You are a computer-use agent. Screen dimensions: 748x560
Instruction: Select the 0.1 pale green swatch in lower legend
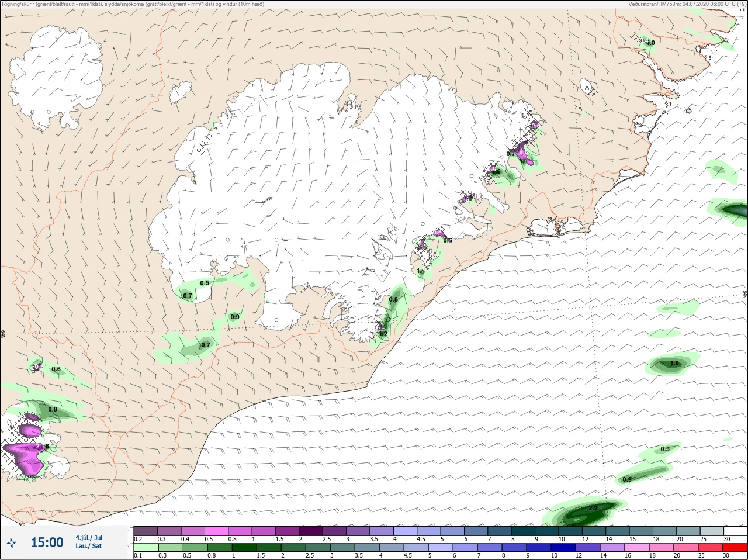[146, 548]
